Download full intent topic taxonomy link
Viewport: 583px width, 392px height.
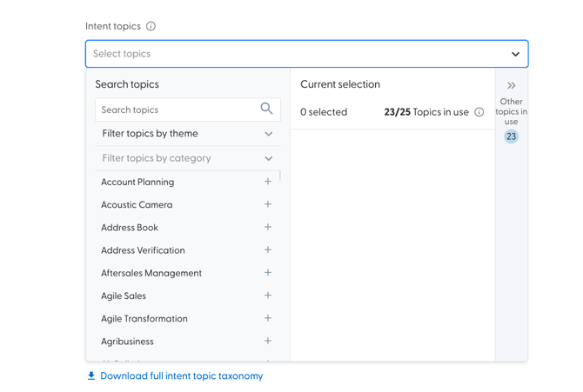pyautogui.click(x=181, y=376)
